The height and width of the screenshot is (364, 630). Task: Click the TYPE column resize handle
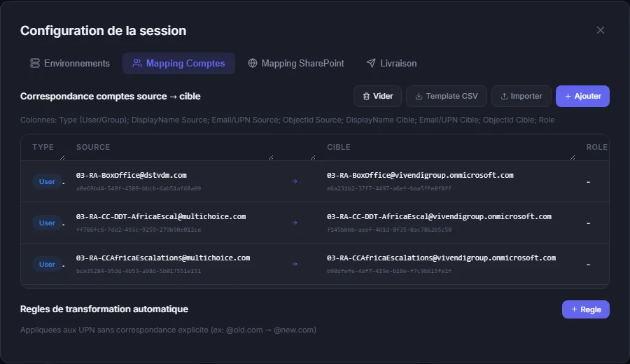62,157
